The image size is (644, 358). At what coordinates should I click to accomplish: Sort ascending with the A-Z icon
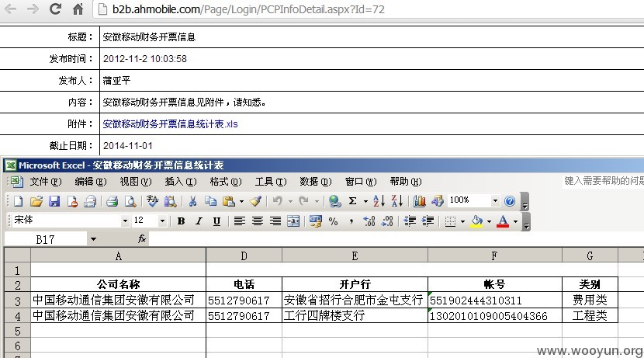click(379, 201)
